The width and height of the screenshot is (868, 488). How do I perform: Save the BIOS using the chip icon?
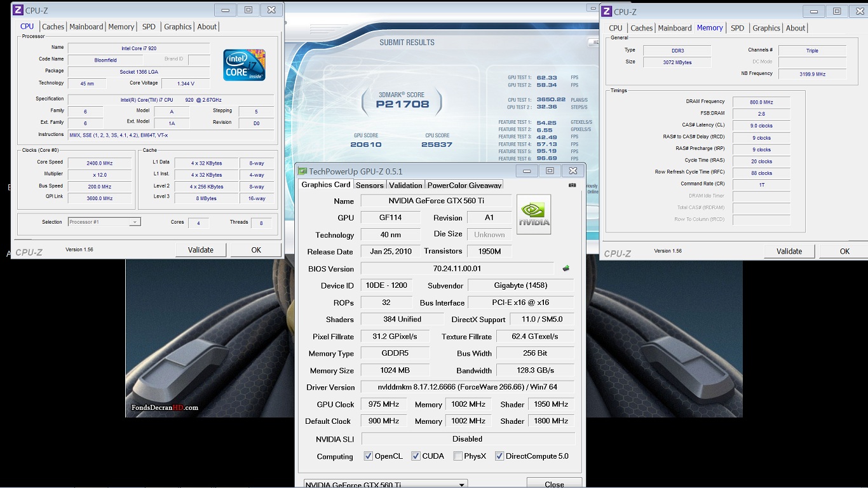coord(566,268)
